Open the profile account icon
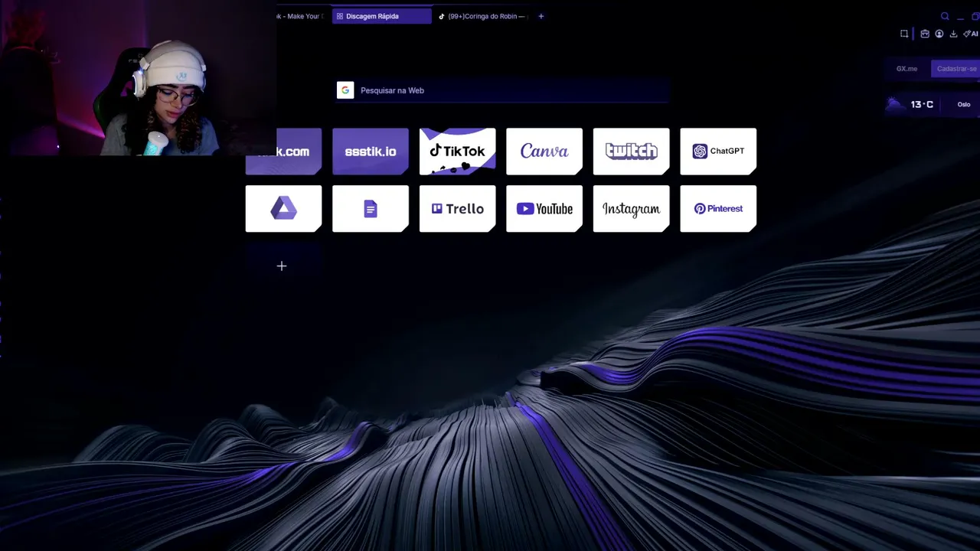Image resolution: width=980 pixels, height=551 pixels. click(939, 34)
